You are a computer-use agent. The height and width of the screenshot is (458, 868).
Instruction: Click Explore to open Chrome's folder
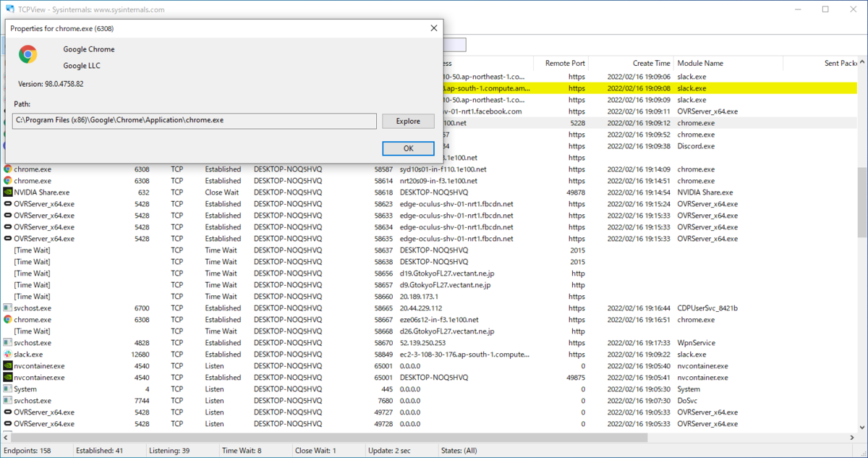(408, 121)
